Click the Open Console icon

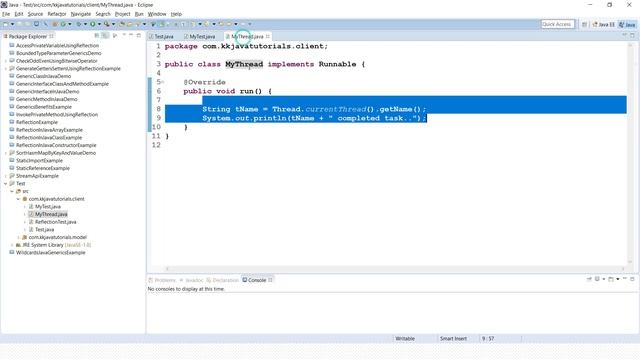click(x=611, y=279)
